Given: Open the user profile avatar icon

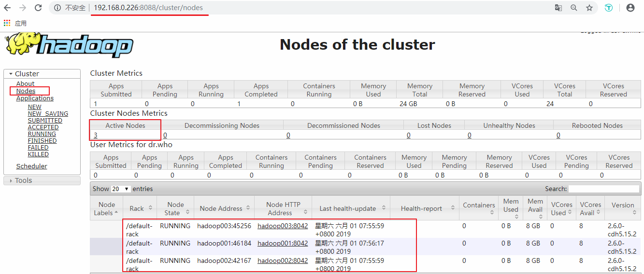Looking at the screenshot, I should [x=630, y=8].
